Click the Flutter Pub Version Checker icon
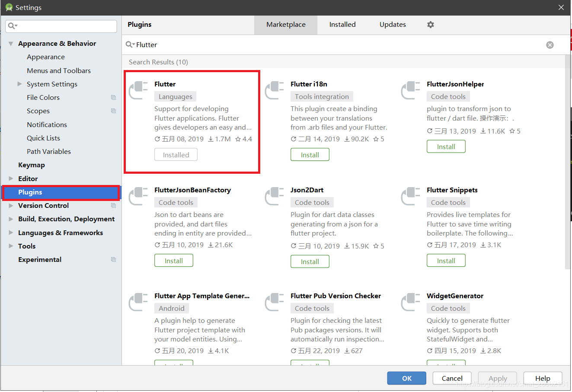The width and height of the screenshot is (572, 392). pos(275,302)
